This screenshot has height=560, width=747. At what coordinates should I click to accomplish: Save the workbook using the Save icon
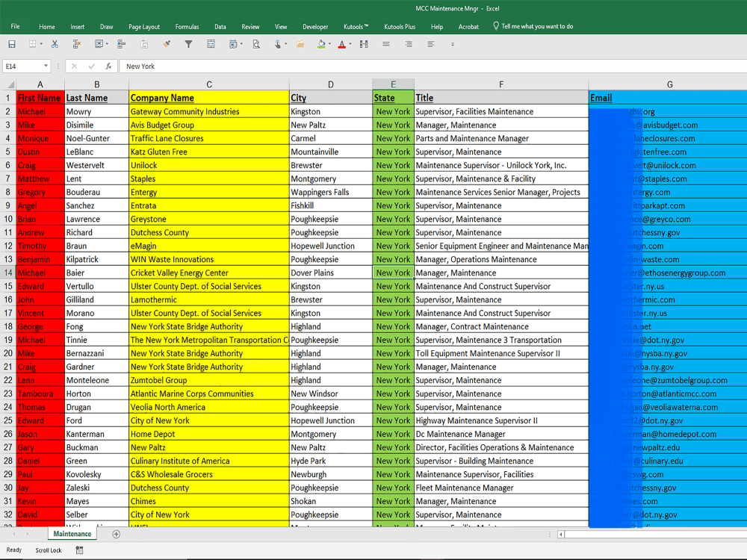(x=11, y=44)
